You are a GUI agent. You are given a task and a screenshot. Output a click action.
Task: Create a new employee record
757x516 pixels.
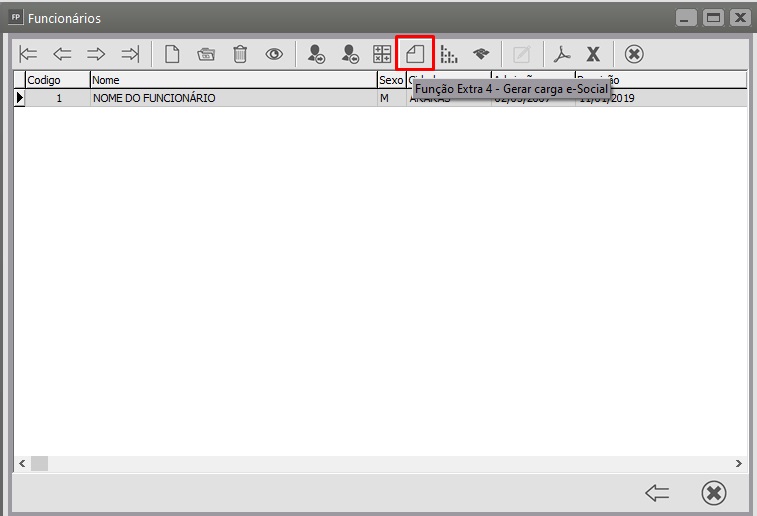click(172, 54)
